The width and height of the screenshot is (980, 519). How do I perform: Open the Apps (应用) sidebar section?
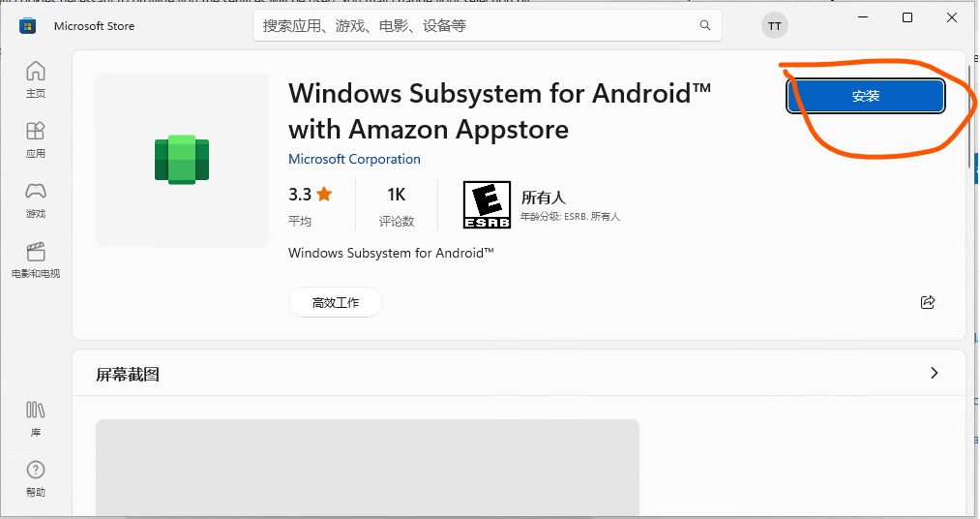point(36,139)
